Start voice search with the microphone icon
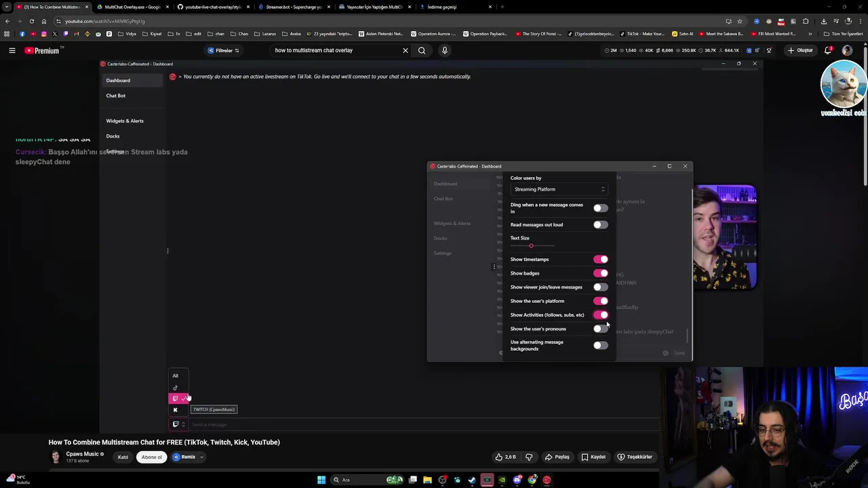This screenshot has width=868, height=488. pyautogui.click(x=445, y=50)
